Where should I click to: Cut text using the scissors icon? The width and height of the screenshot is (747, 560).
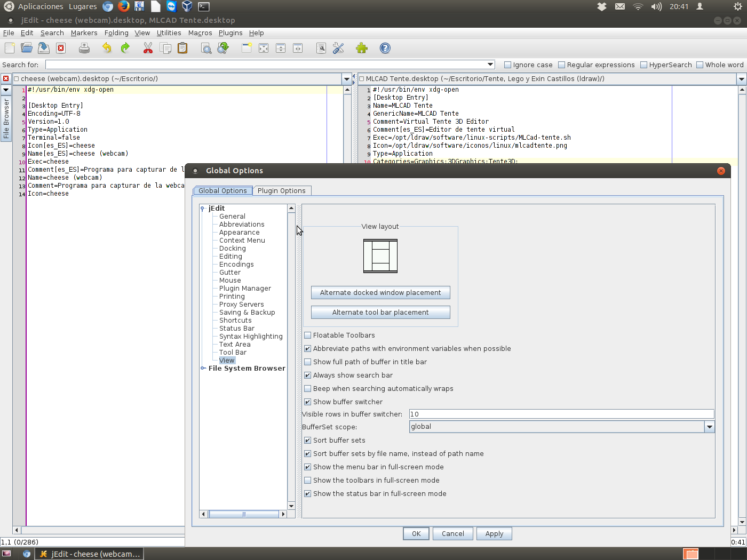click(147, 48)
